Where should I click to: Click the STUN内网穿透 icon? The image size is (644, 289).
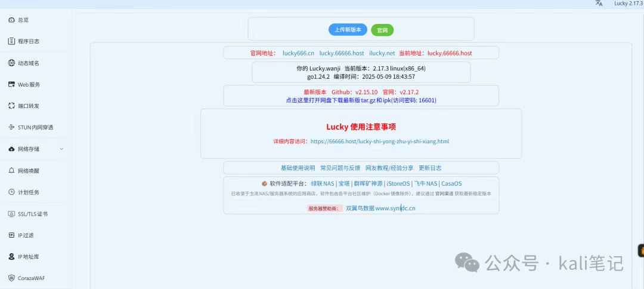11,127
